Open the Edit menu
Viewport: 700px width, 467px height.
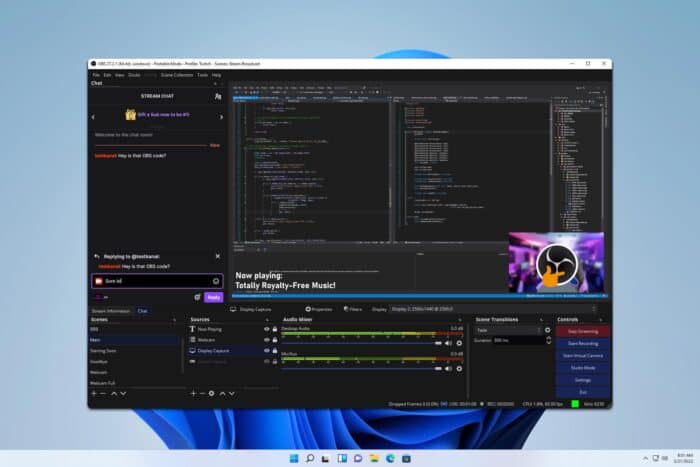pos(107,75)
